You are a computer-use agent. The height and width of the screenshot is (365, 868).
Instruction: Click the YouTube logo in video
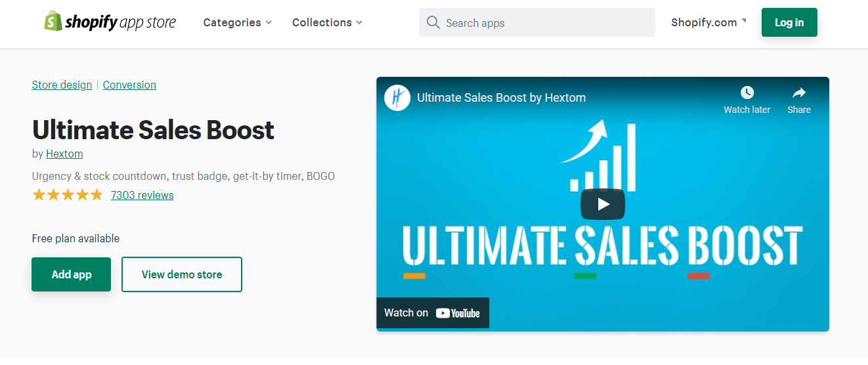[458, 313]
